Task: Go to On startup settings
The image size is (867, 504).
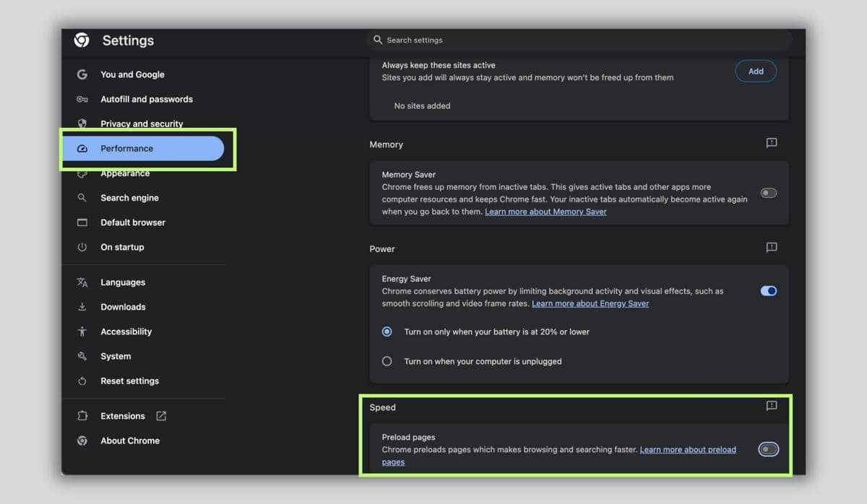Action: point(122,247)
